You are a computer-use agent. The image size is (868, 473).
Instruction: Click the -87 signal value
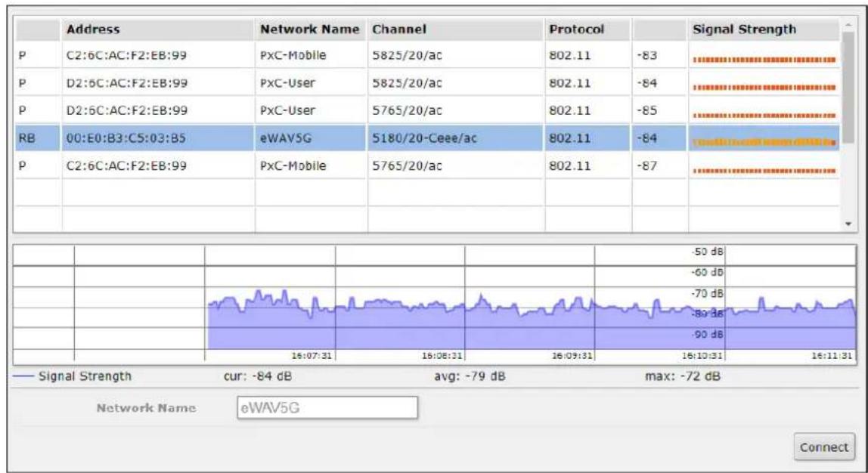tap(646, 166)
